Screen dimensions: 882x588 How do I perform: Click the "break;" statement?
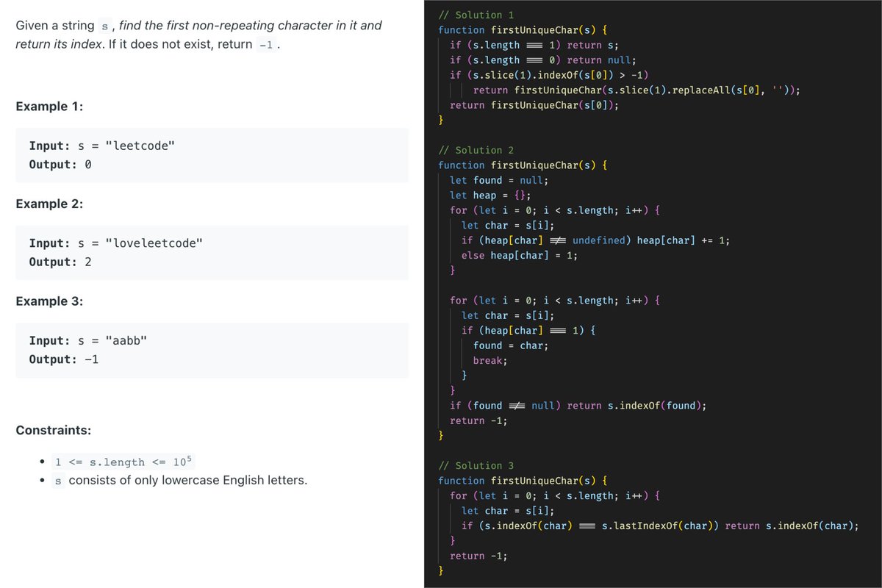click(490, 361)
